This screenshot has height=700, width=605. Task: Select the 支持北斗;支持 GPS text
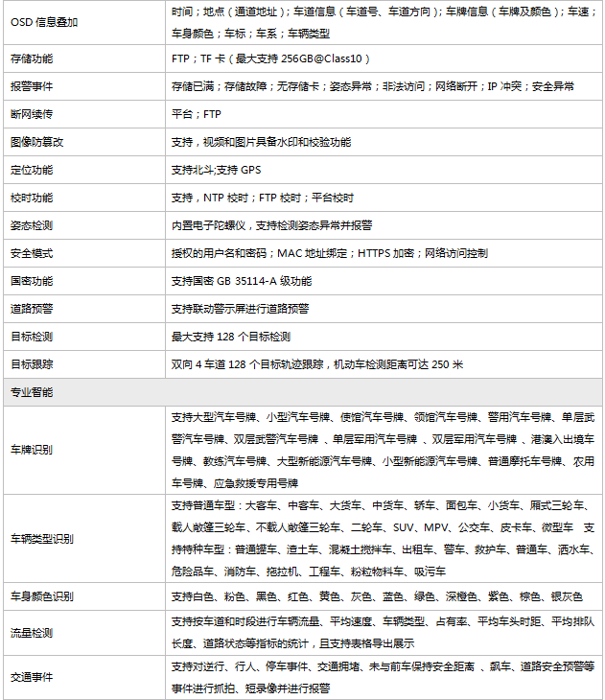point(216,170)
